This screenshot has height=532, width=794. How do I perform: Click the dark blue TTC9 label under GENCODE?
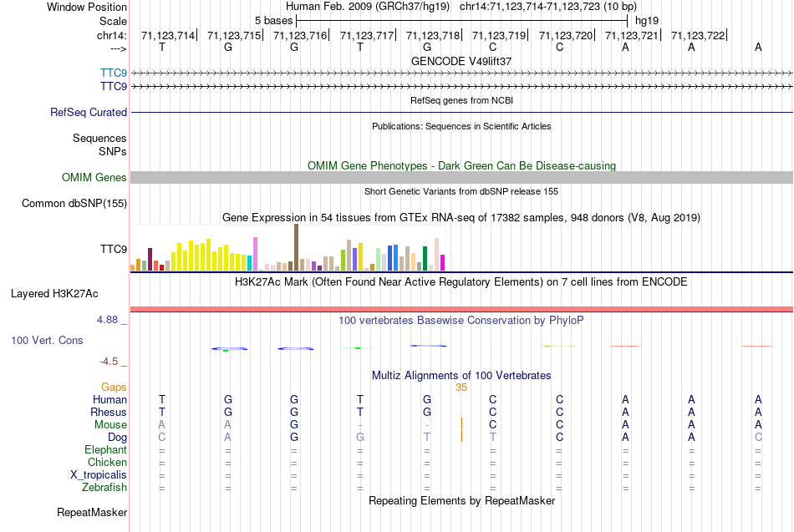coord(114,86)
